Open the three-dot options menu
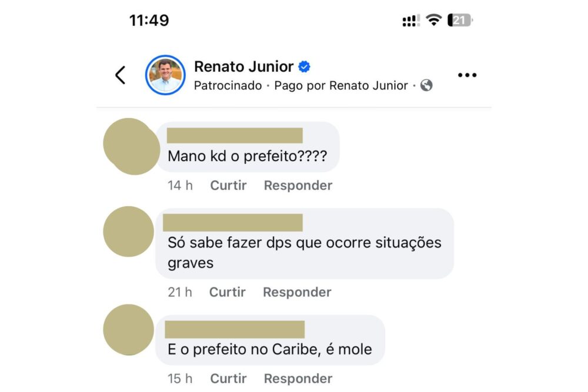588x392 pixels. (467, 75)
